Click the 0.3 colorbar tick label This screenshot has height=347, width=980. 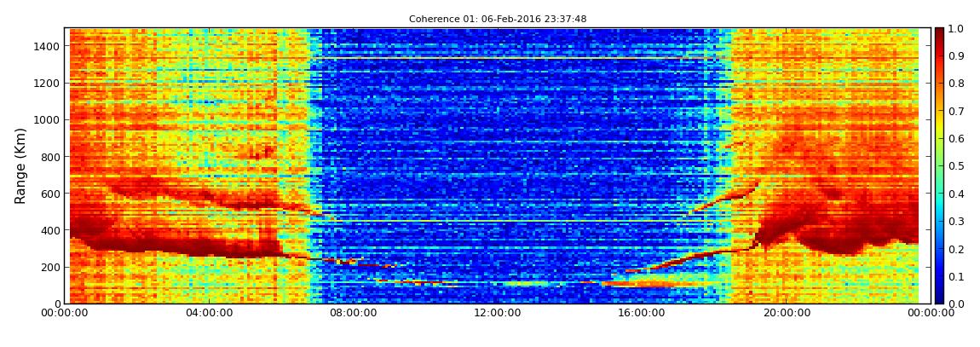[x=957, y=222]
